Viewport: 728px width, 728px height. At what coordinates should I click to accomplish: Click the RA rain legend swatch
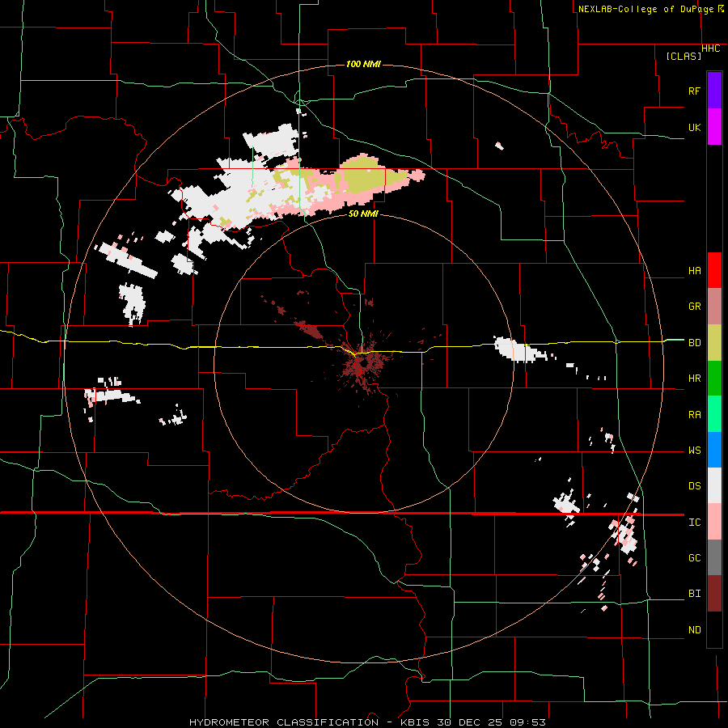click(714, 414)
